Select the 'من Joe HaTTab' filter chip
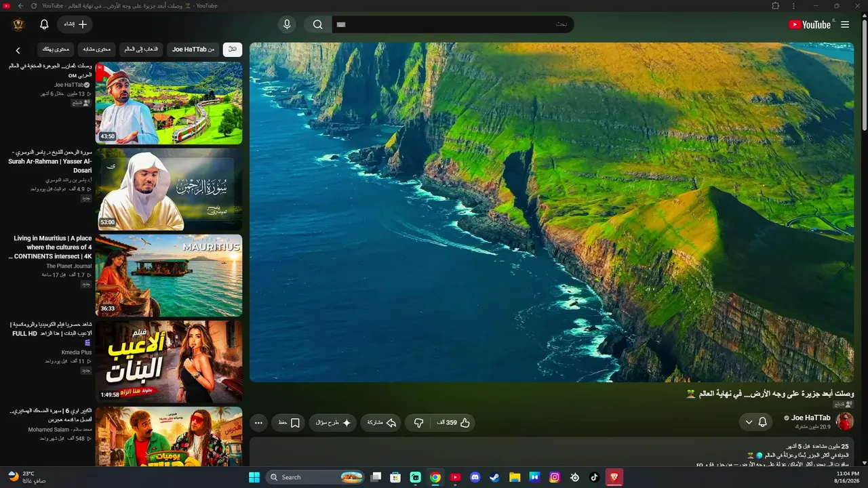 point(193,49)
